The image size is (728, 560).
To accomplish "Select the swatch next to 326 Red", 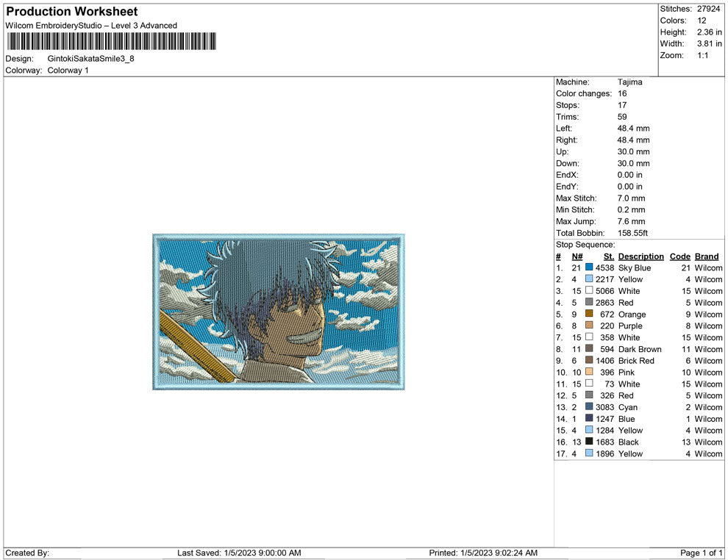I will (589, 395).
